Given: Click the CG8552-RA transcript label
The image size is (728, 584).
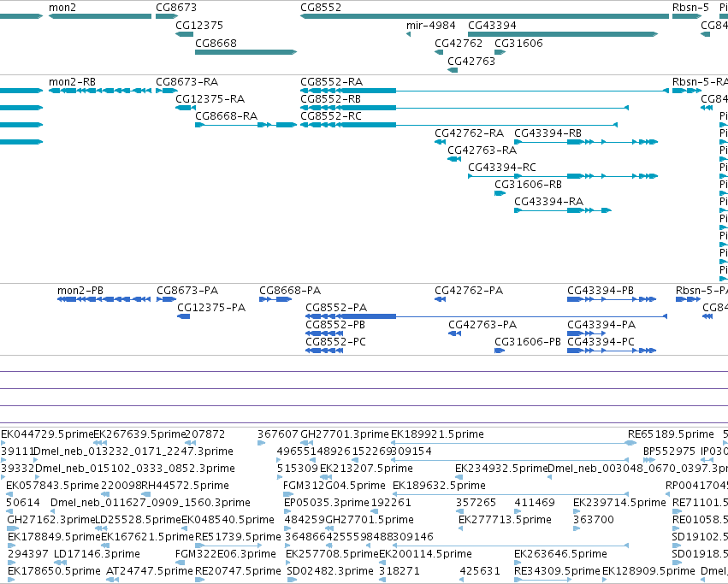Looking at the screenshot, I should [x=332, y=82].
